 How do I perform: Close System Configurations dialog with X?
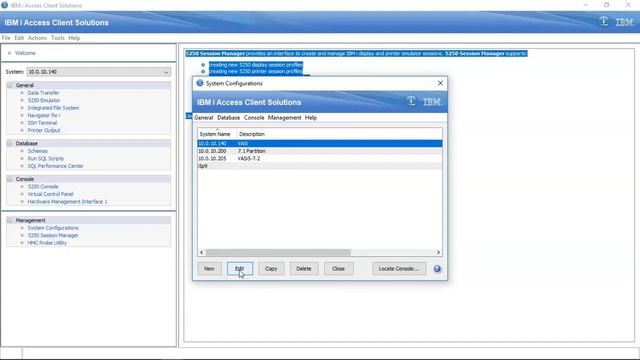(440, 83)
